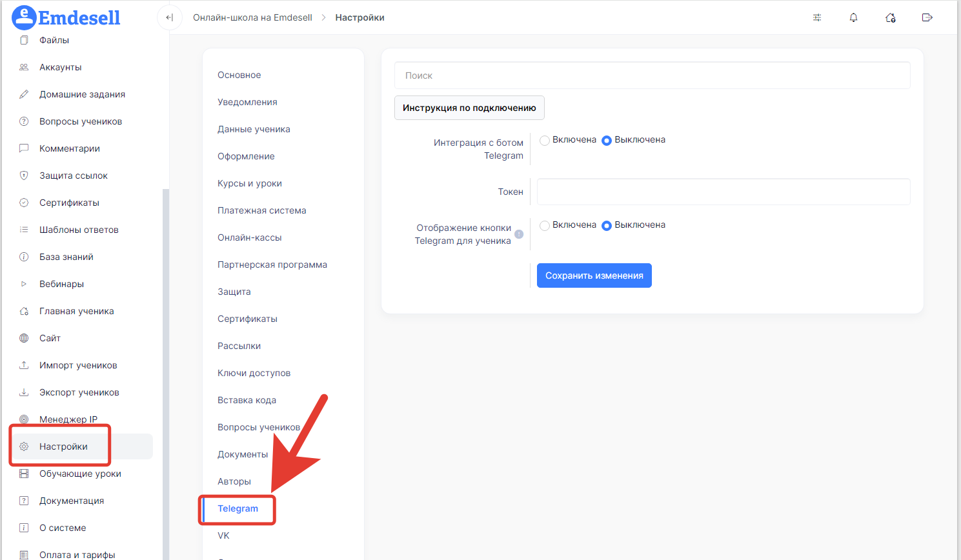Open the Защита settings tab

point(234,292)
